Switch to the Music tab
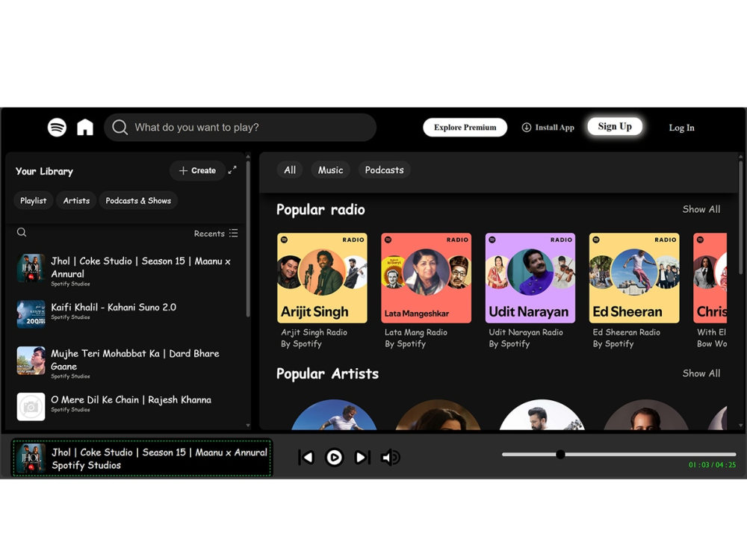The width and height of the screenshot is (747, 560). pyautogui.click(x=331, y=170)
